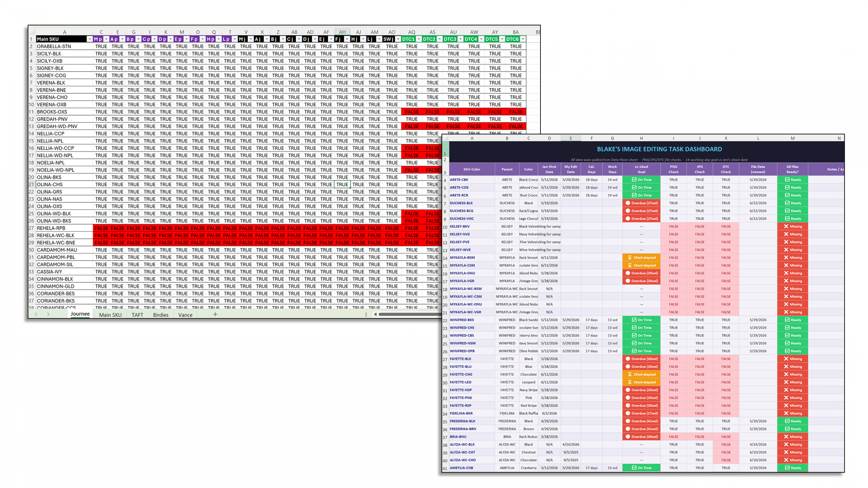868x488 pixels.
Task: Add a new sheet with the plus icon
Action: coord(215,314)
